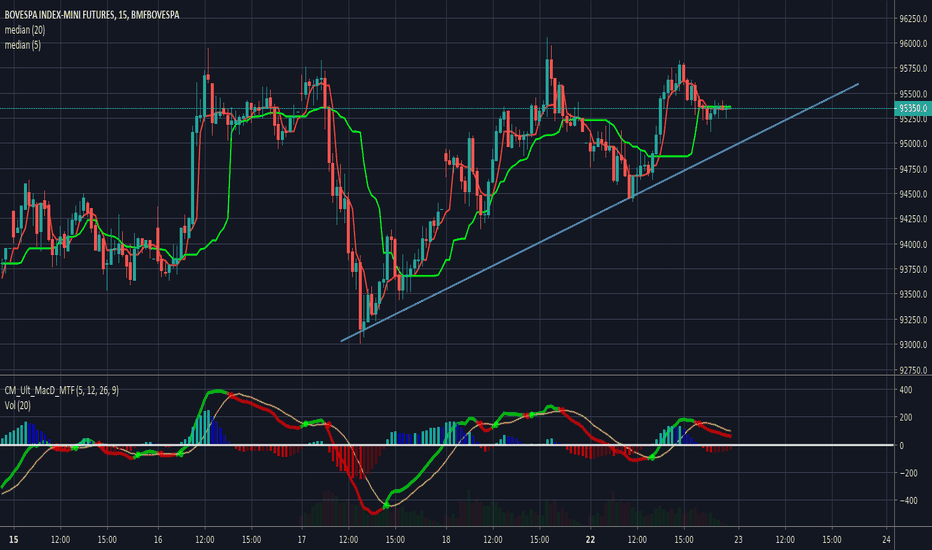
Task: Click the Vol (20) indicator label
Action: pyautogui.click(x=17, y=406)
